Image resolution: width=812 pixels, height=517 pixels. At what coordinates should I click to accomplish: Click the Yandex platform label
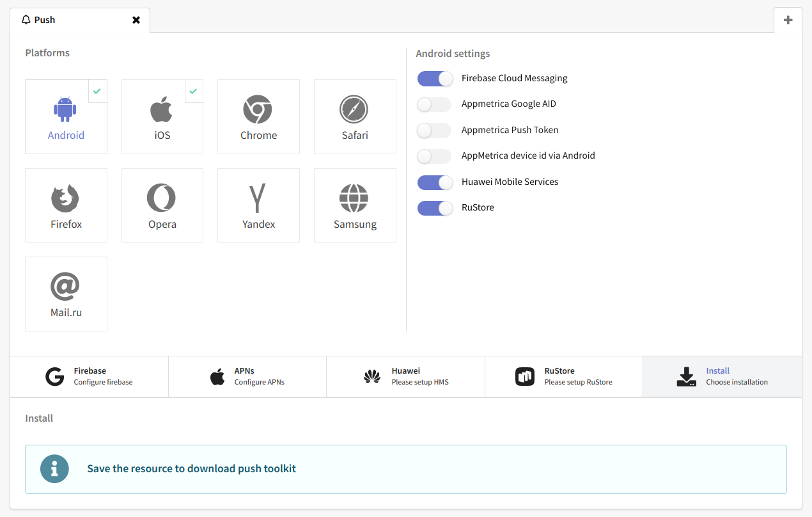258,225
